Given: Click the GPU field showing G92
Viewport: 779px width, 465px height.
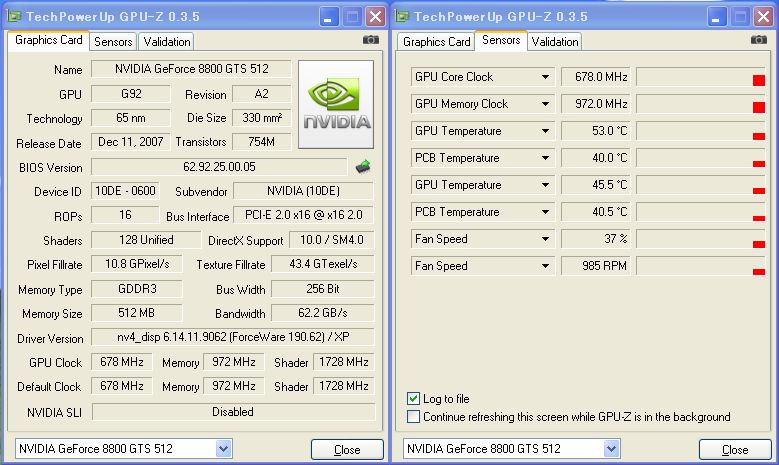Looking at the screenshot, I should point(131,94).
